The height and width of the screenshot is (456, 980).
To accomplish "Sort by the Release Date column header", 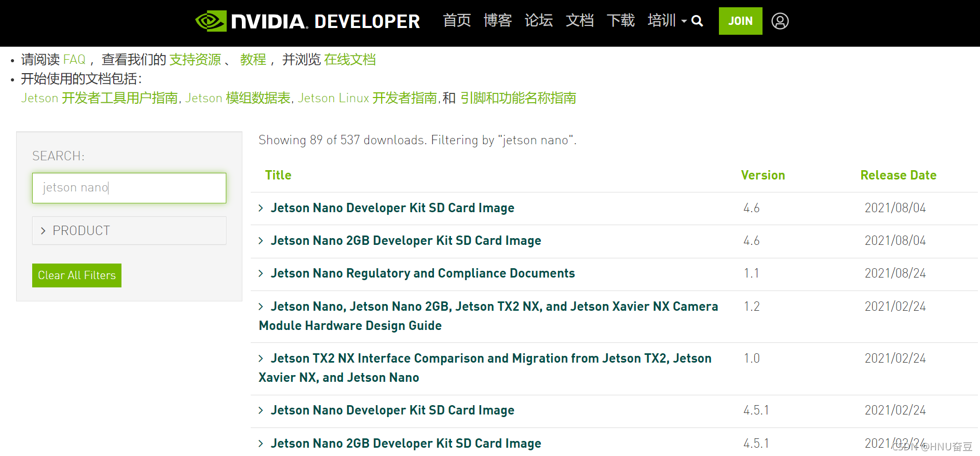I will (x=899, y=175).
